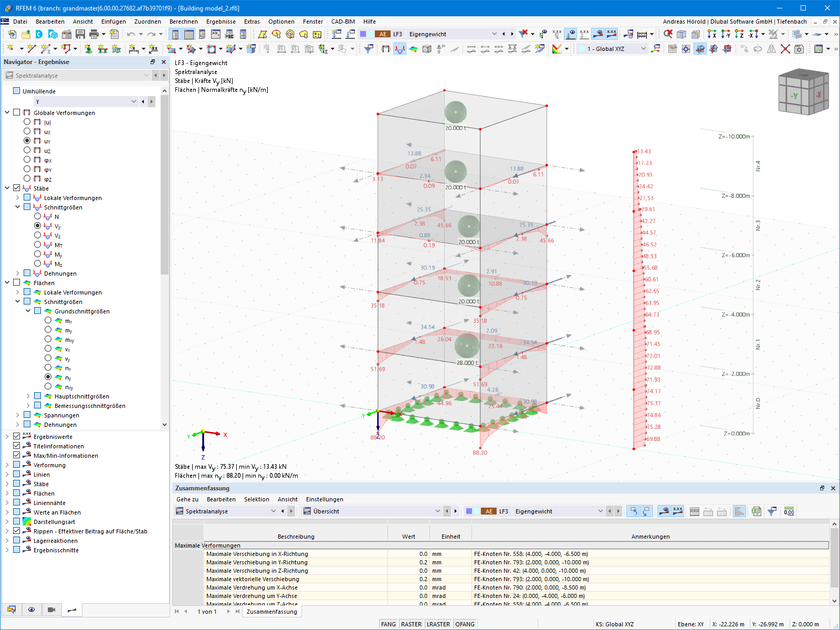The height and width of the screenshot is (630, 840).
Task: Select the Zusammenfassung tab at the bottom
Action: point(272,612)
